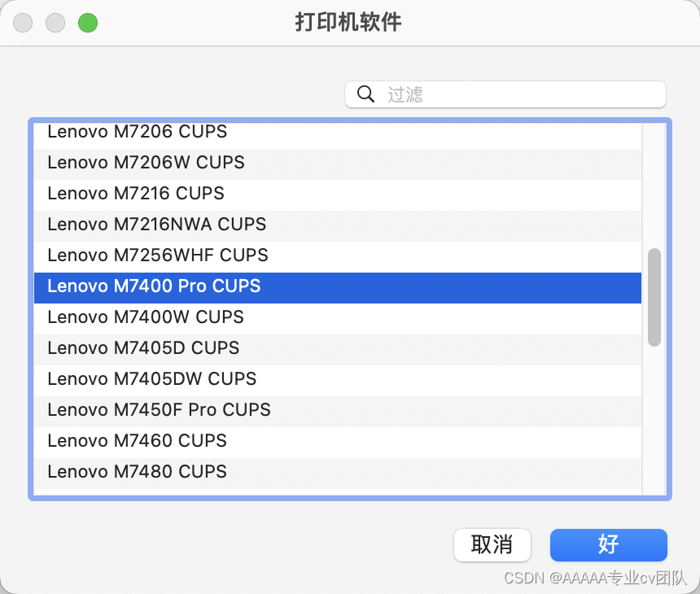Select Lenovo M7405DW CUPS row

[x=338, y=381]
